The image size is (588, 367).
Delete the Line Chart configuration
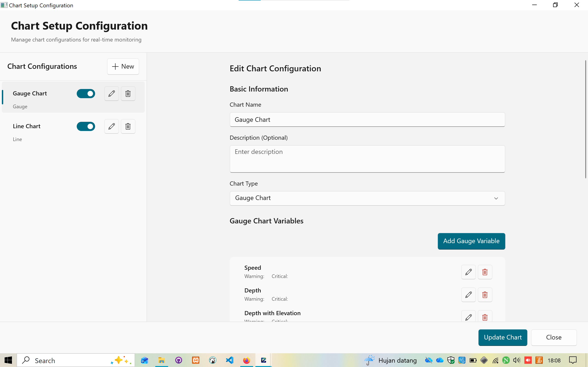click(x=128, y=126)
